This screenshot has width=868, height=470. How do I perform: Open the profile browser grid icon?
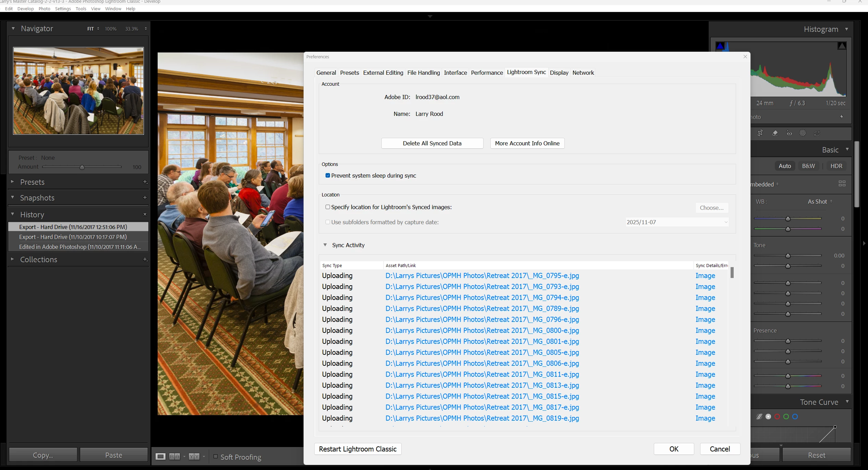842,184
